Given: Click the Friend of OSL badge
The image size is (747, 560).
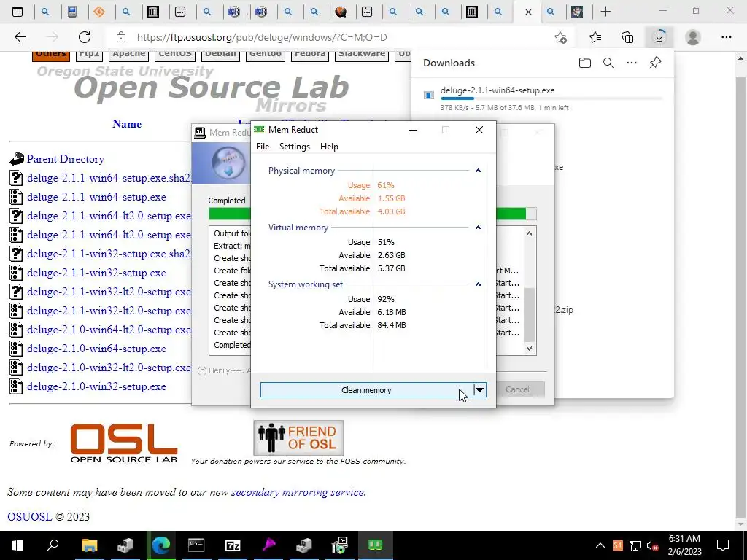Looking at the screenshot, I should [298, 438].
